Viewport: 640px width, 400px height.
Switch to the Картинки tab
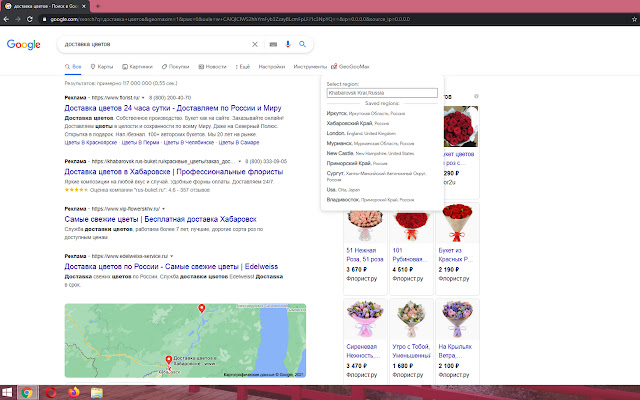(x=137, y=67)
